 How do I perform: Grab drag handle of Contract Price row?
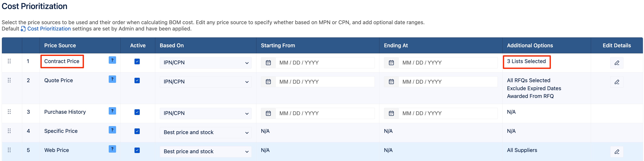9,61
